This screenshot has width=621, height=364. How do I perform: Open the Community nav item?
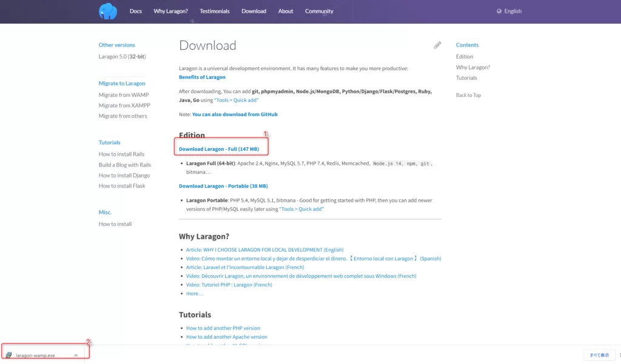point(319,11)
